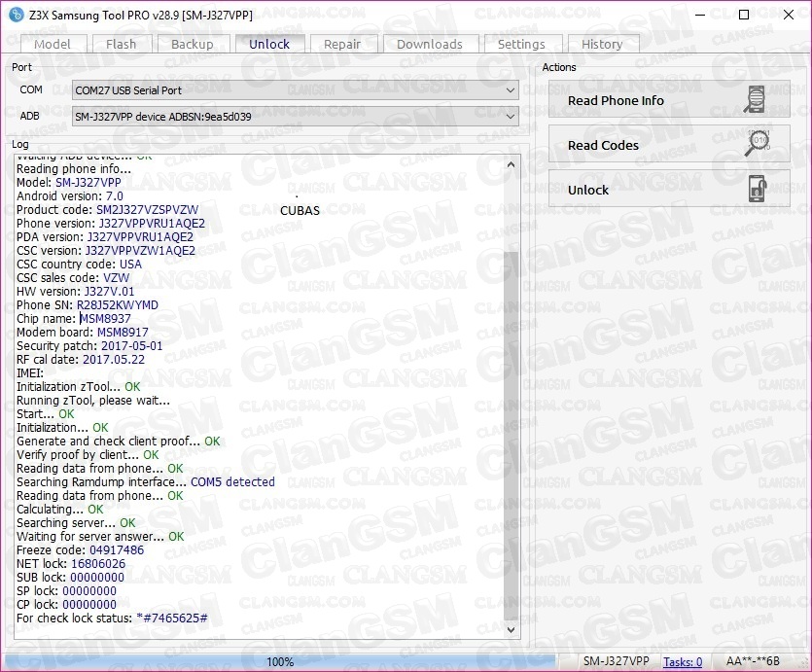Click CSC country code USA
This screenshot has width=812, height=672.
(130, 265)
